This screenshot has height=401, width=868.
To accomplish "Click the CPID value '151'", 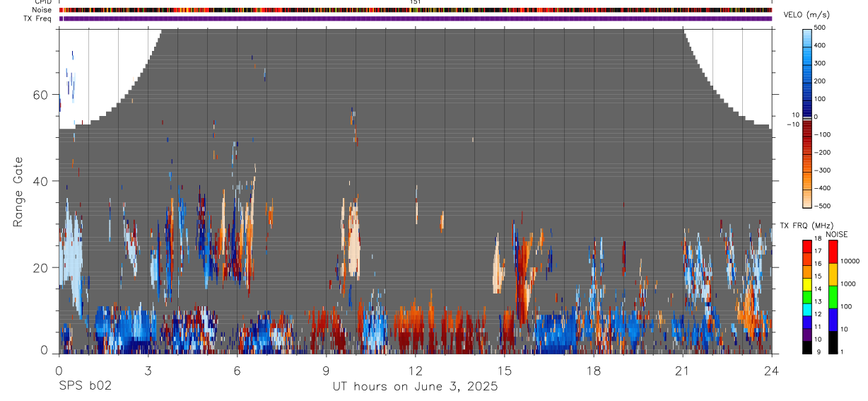I will 416,2.
